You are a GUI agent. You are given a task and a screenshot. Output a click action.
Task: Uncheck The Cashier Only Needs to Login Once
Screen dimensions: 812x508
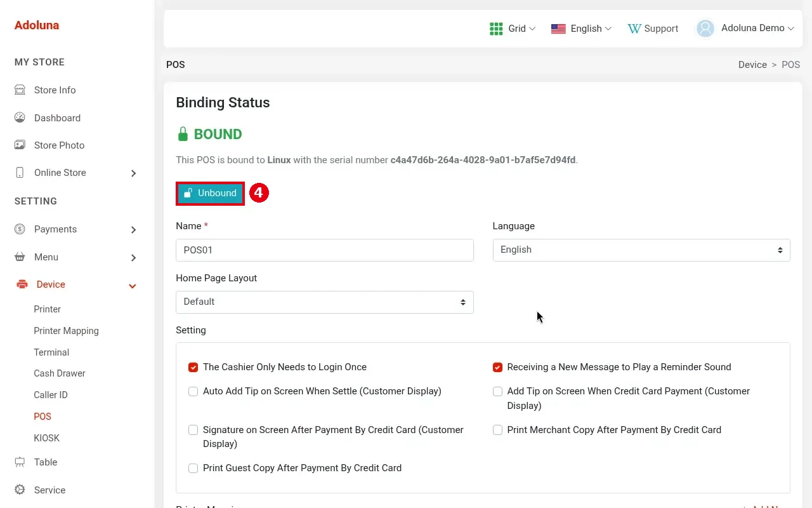click(x=193, y=367)
